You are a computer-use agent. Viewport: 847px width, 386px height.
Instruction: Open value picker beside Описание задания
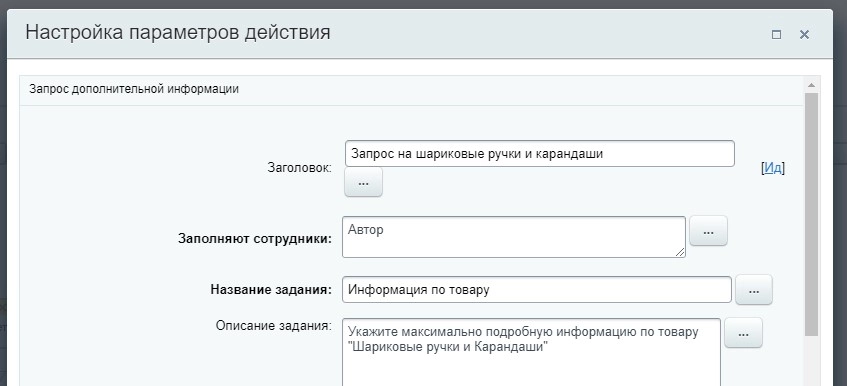pos(743,333)
